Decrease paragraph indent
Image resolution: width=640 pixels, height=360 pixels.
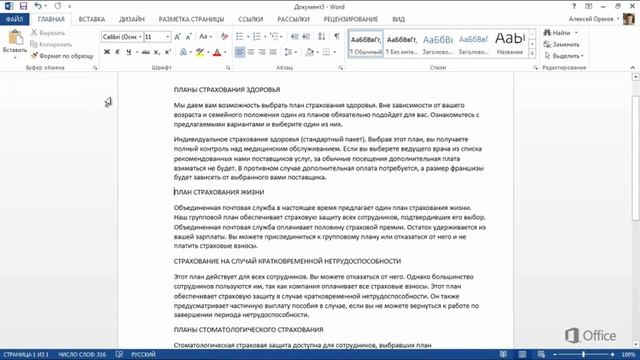pos(295,37)
